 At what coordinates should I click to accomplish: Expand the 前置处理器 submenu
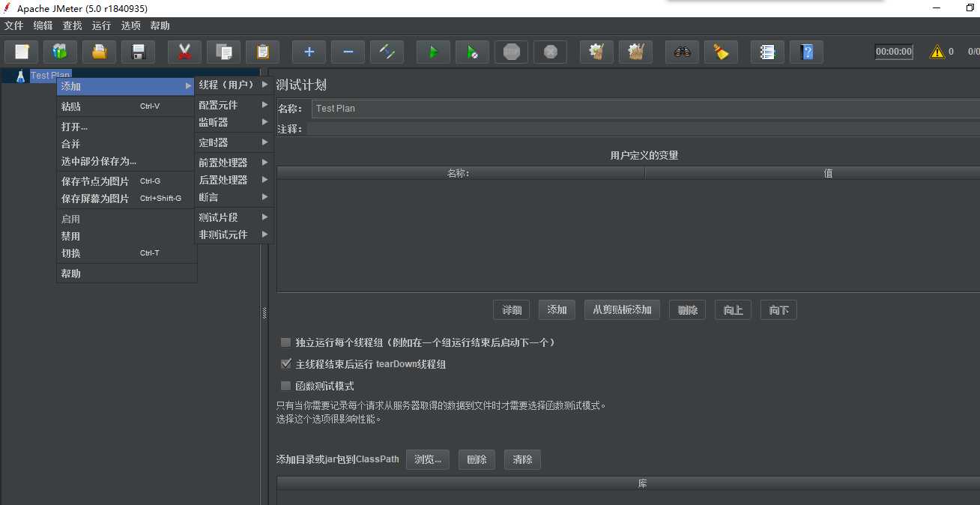point(234,163)
